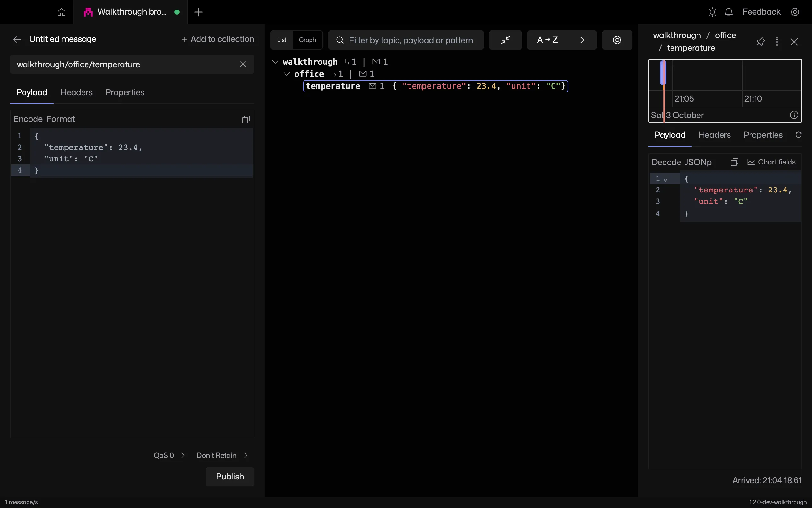
Task: Open topic tree settings gear
Action: coord(617,40)
